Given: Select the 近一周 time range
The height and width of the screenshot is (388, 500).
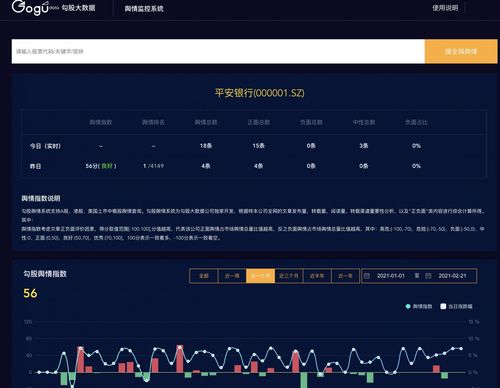Looking at the screenshot, I should point(232,276).
